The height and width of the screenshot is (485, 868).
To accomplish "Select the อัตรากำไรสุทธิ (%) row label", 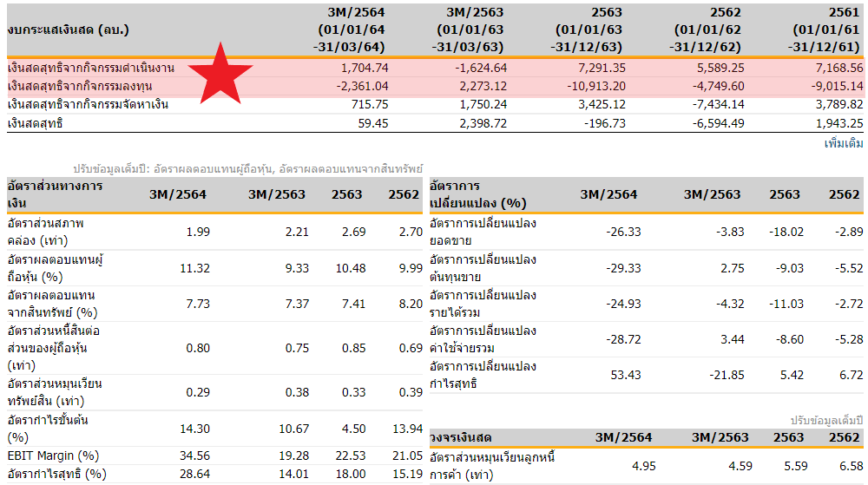I will coord(57,474).
